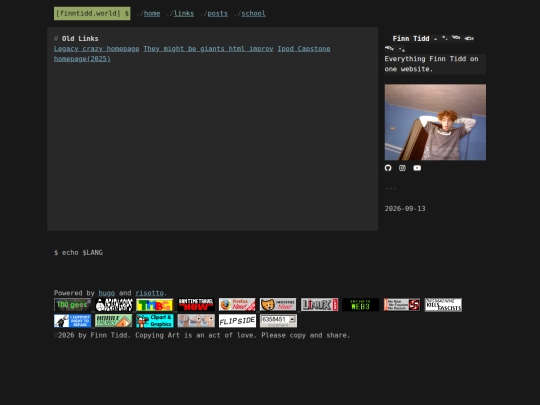Click the [finntidd.world] $ prompt logo
The image size is (540, 405).
[x=92, y=13]
